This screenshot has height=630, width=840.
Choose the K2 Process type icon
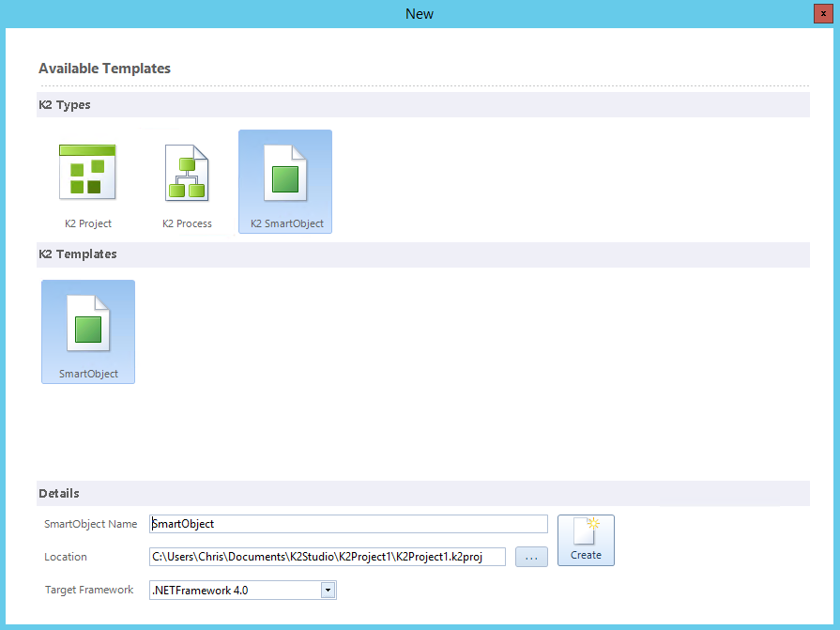tap(187, 181)
